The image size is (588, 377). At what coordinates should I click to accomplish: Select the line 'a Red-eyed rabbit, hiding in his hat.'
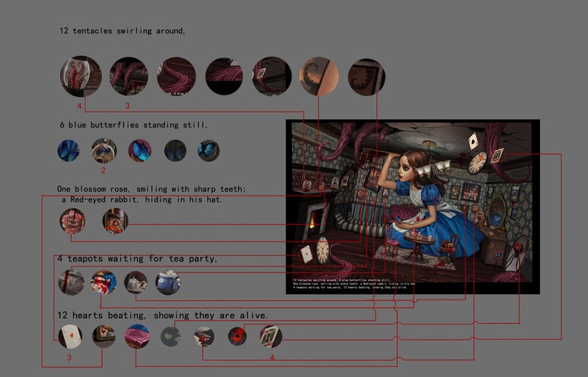(142, 200)
